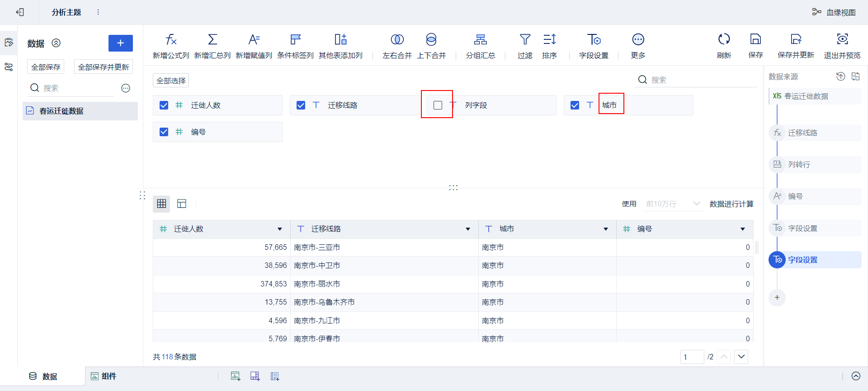Check the 列字段 field checkbox
This screenshot has height=391, width=868.
click(438, 105)
